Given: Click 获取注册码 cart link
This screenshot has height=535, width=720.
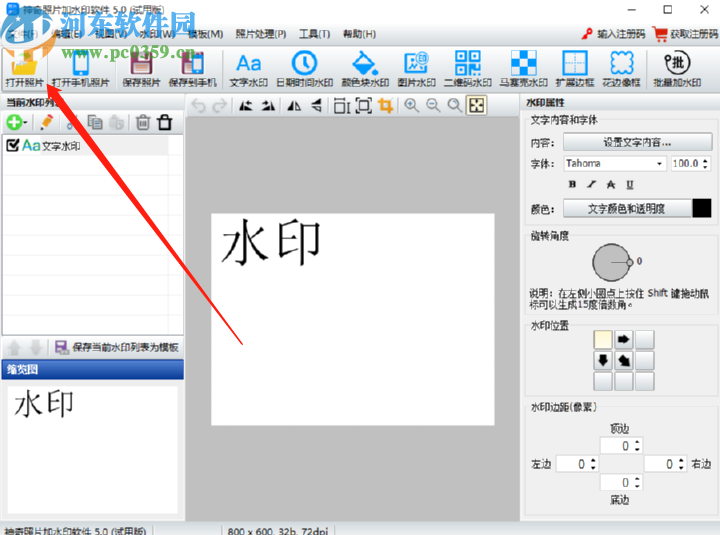Looking at the screenshot, I should (685, 34).
